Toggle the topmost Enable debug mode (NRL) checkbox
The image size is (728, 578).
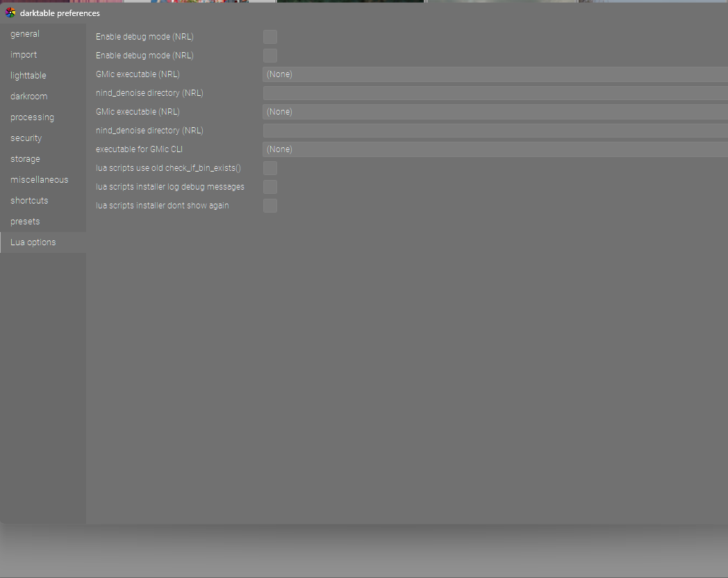click(x=270, y=37)
